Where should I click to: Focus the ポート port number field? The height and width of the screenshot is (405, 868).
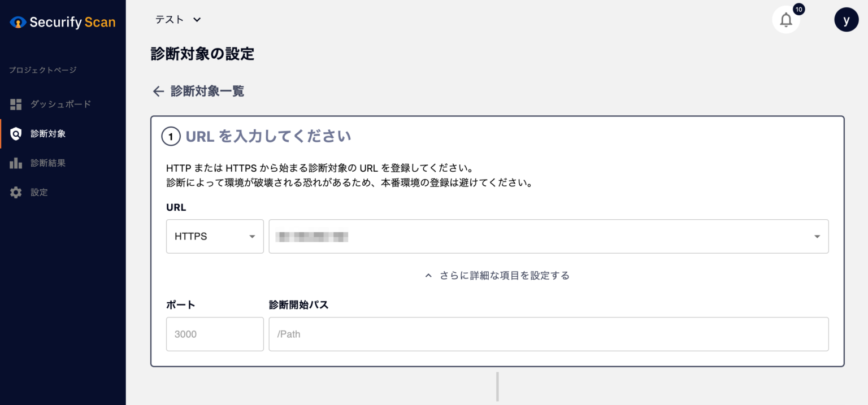click(x=215, y=334)
